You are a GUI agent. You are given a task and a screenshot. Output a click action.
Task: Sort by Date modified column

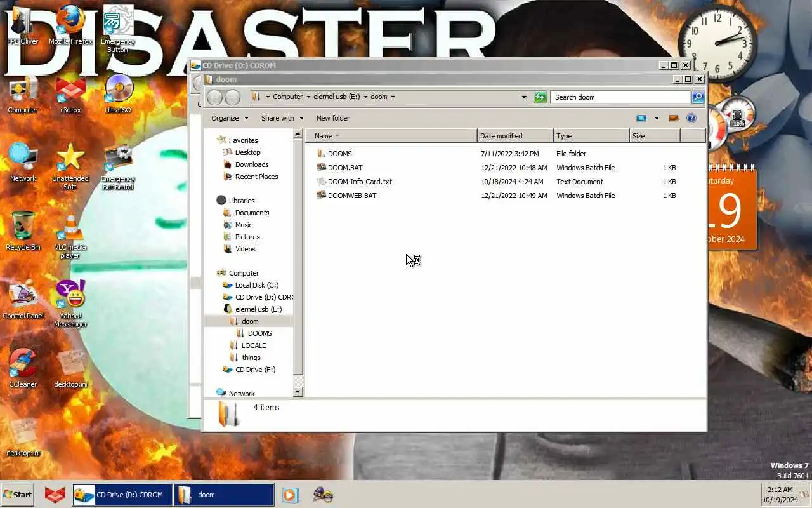point(515,136)
